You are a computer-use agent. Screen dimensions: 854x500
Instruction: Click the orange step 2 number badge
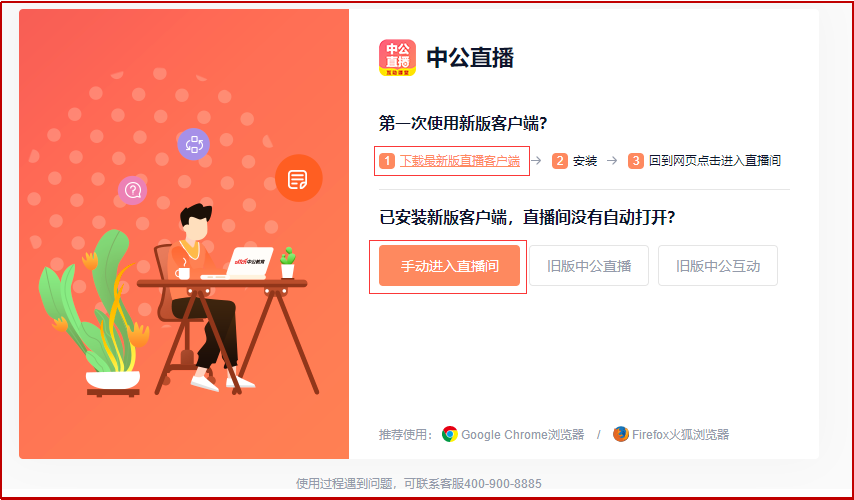click(559, 161)
